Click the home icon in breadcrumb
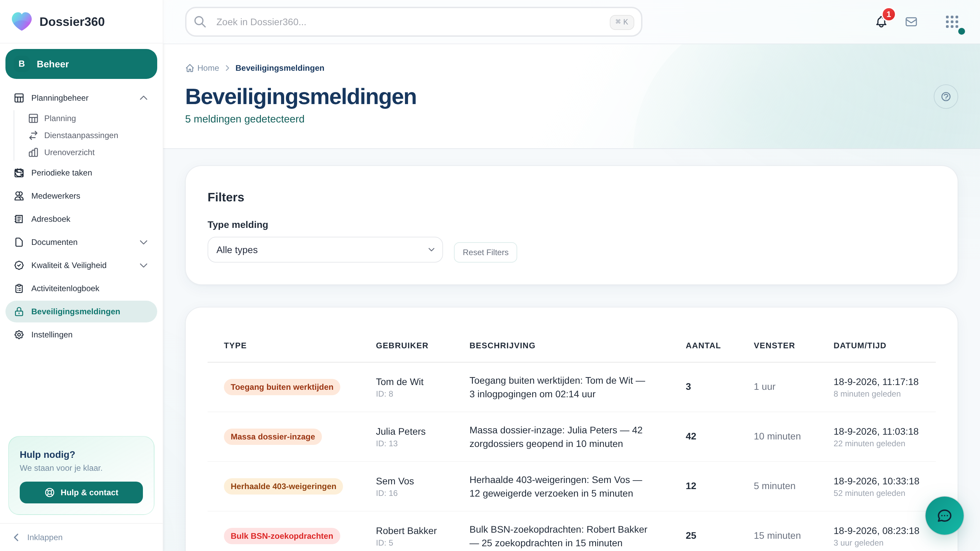Viewport: 980px width, 551px height. [190, 68]
